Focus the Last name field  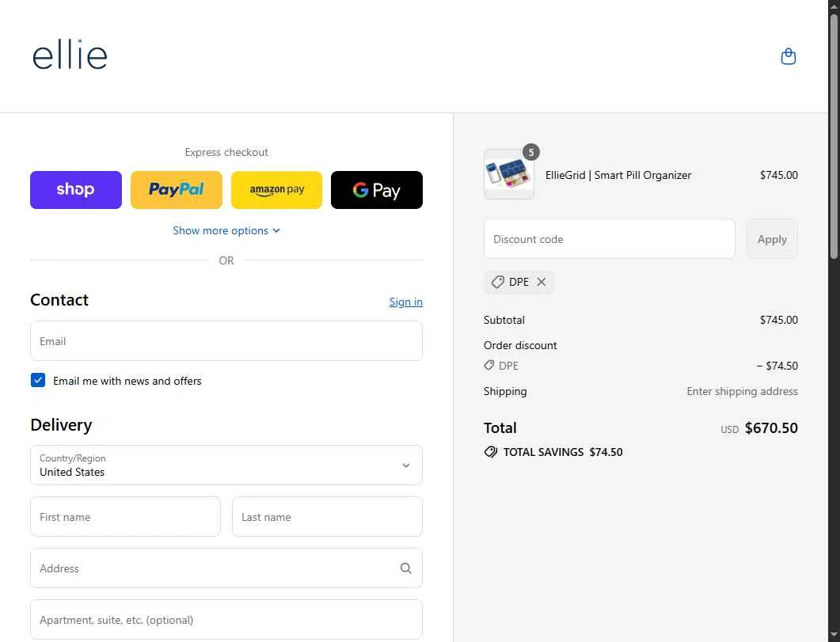pyautogui.click(x=327, y=517)
